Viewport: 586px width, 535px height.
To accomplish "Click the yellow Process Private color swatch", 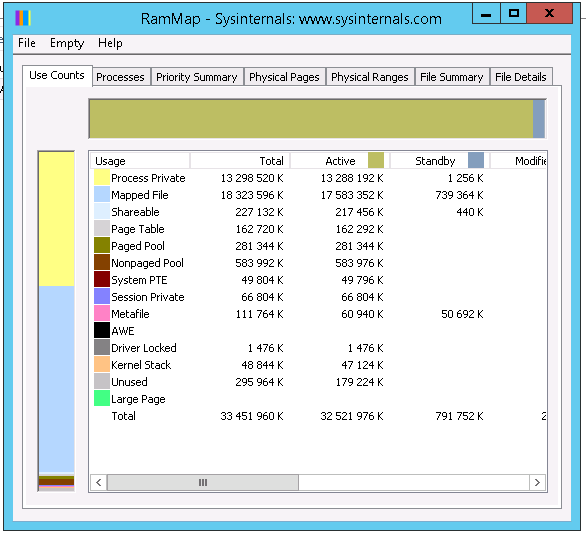I will click(102, 178).
